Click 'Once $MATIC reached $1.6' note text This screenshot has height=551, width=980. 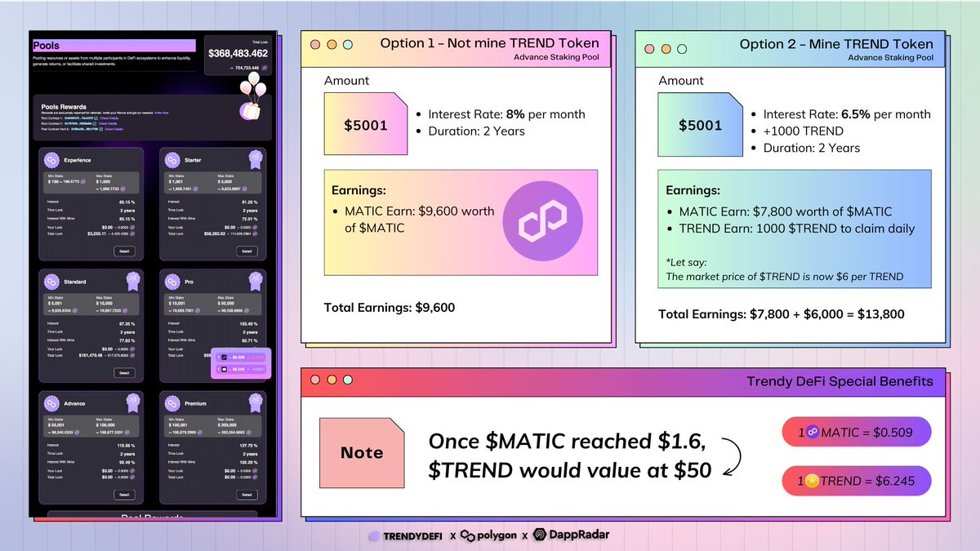point(568,441)
